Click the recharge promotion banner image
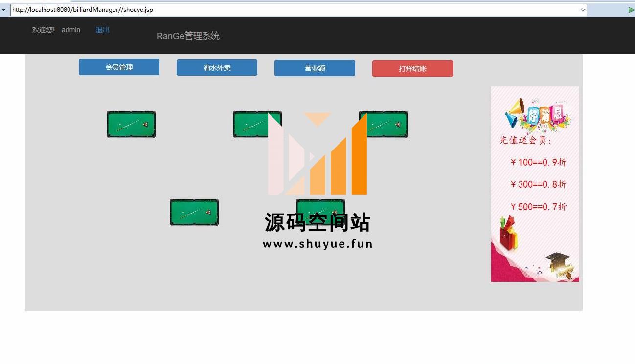Screen dimensions: 635x364 point(535,184)
